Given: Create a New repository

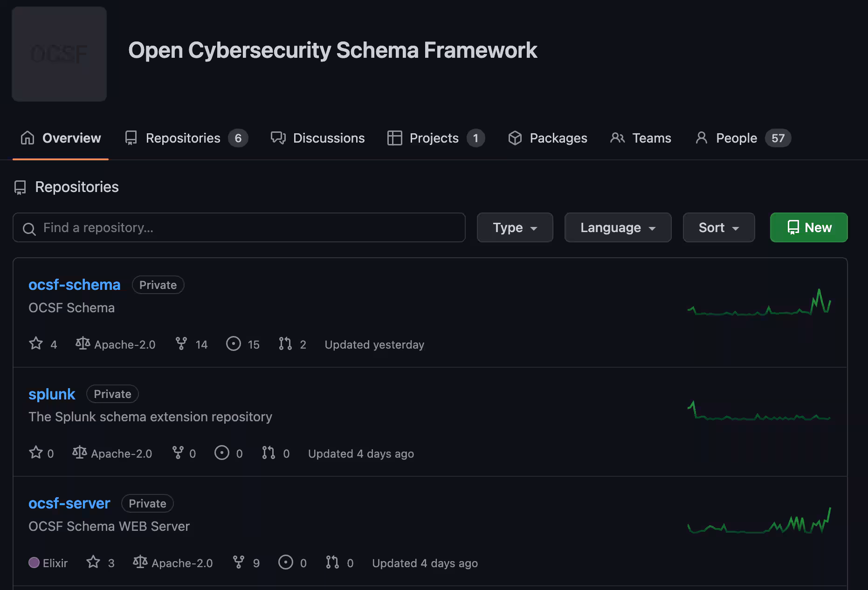Looking at the screenshot, I should tap(808, 227).
